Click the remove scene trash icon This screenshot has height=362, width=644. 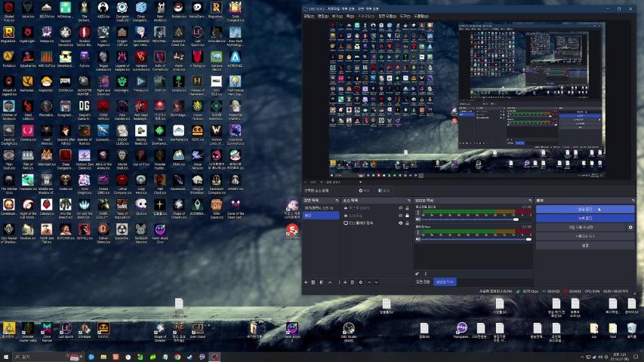(313, 282)
